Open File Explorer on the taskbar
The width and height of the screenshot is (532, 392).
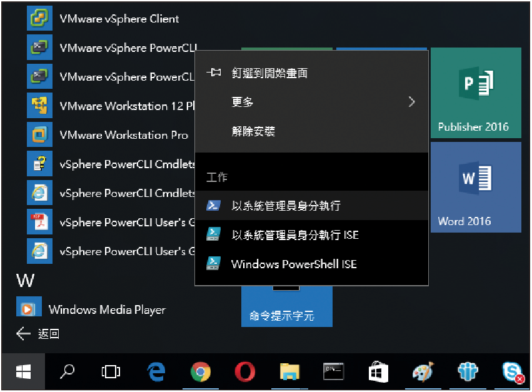point(289,371)
